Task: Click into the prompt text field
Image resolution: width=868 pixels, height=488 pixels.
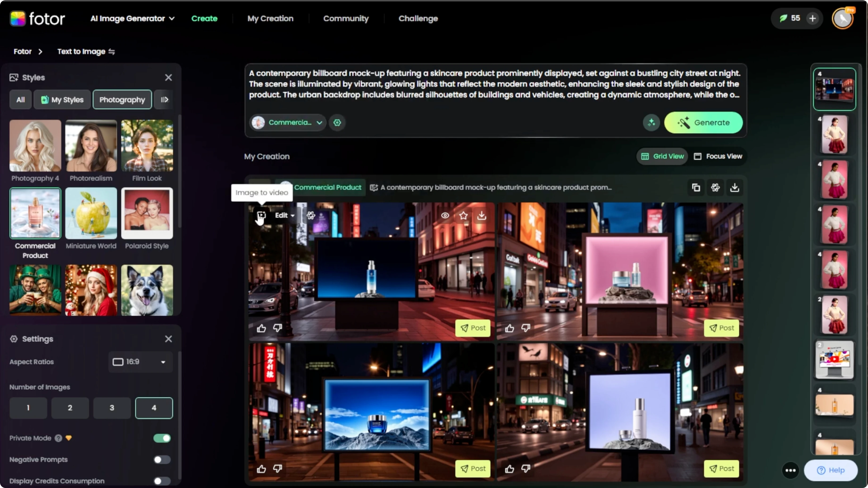Action: (495, 84)
